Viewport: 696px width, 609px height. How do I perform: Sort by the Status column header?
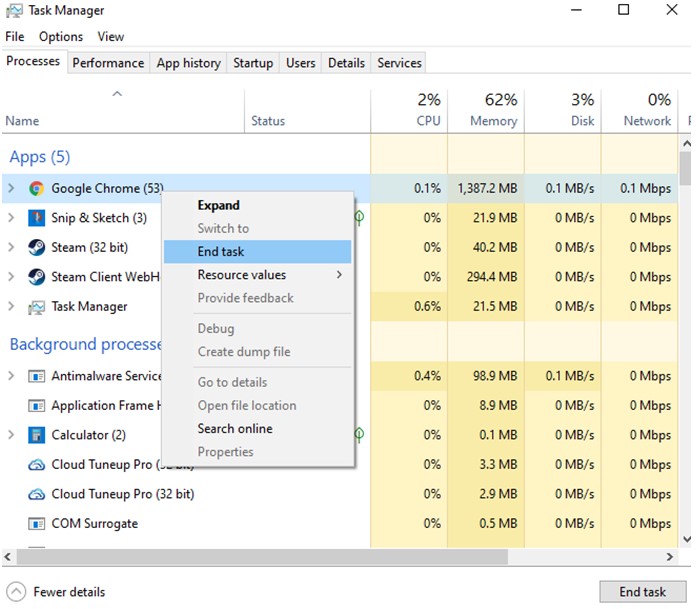307,111
